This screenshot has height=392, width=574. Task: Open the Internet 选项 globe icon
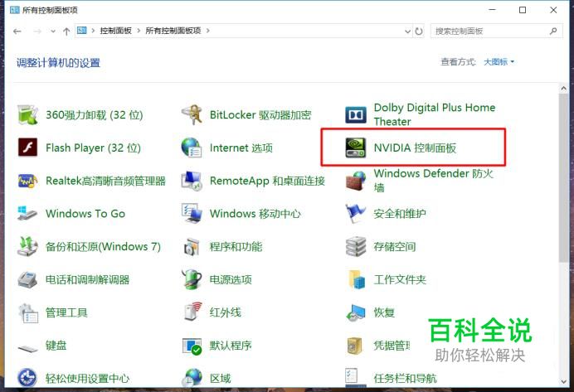point(192,148)
